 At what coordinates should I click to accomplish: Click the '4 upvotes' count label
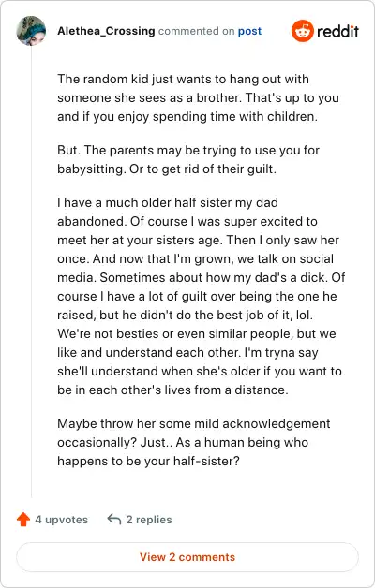point(62,520)
